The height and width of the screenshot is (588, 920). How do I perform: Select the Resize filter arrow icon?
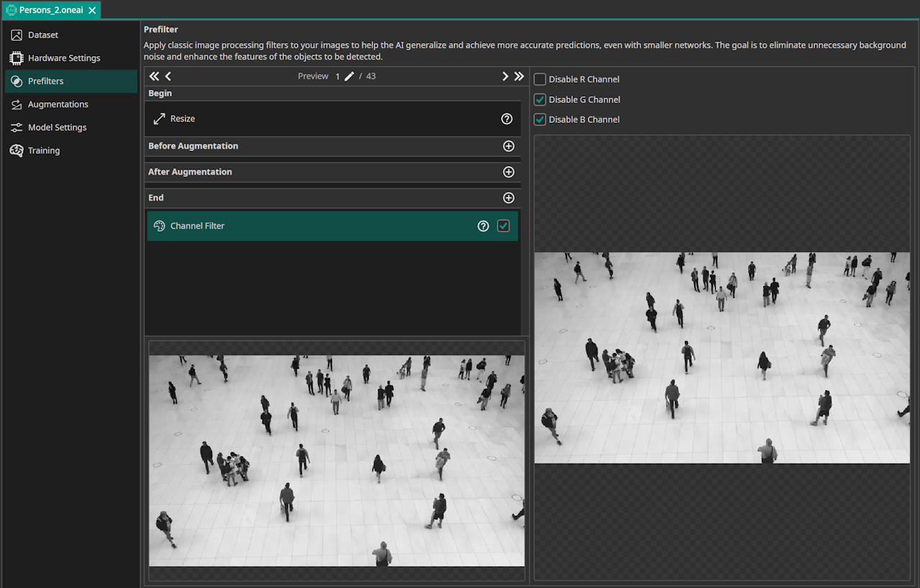[x=159, y=119]
